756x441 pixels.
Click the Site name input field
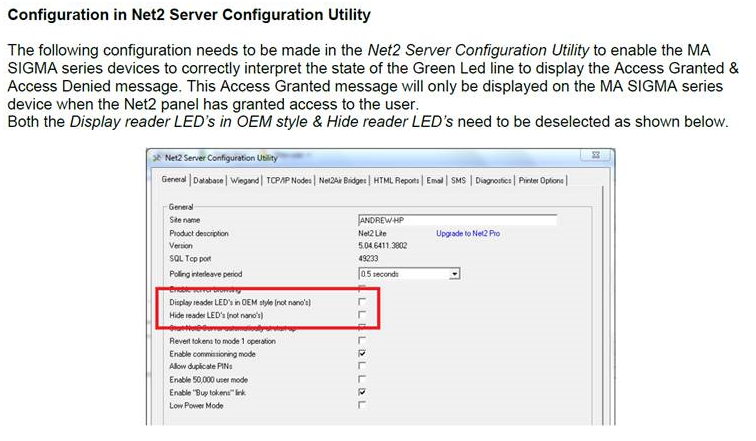[x=457, y=220]
